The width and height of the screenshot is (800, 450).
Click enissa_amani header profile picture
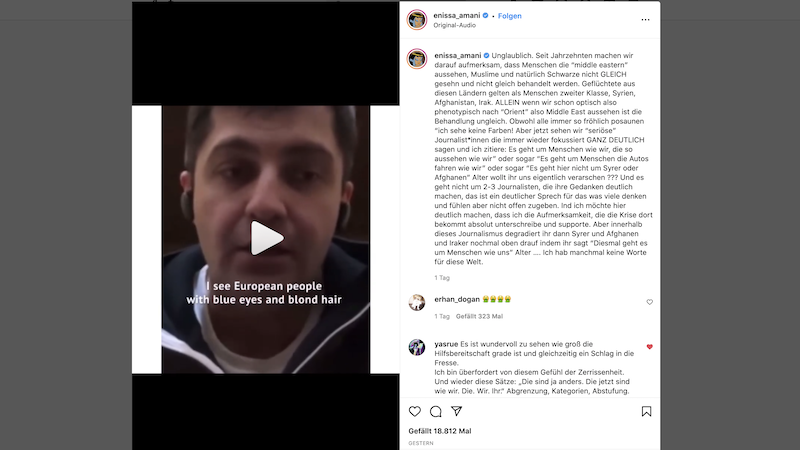click(417, 20)
